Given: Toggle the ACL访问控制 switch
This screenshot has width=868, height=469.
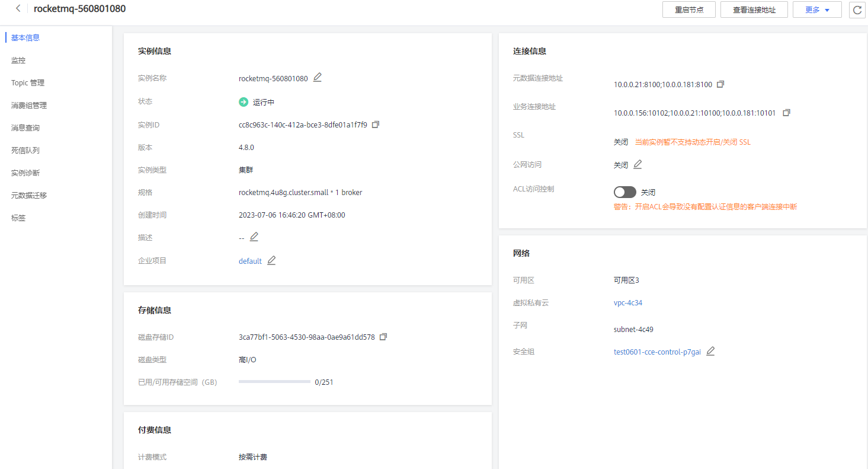Looking at the screenshot, I should click(x=625, y=192).
